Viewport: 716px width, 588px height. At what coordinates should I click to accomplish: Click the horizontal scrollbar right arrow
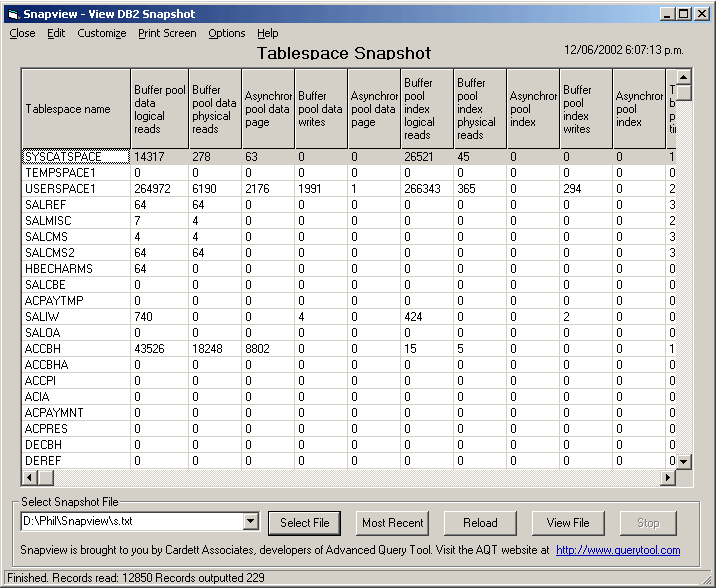[668, 478]
